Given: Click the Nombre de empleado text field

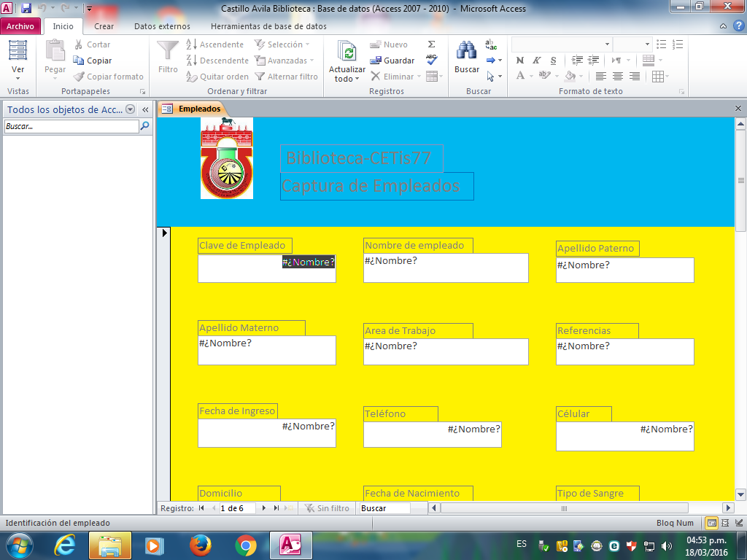Looking at the screenshot, I should (x=446, y=268).
